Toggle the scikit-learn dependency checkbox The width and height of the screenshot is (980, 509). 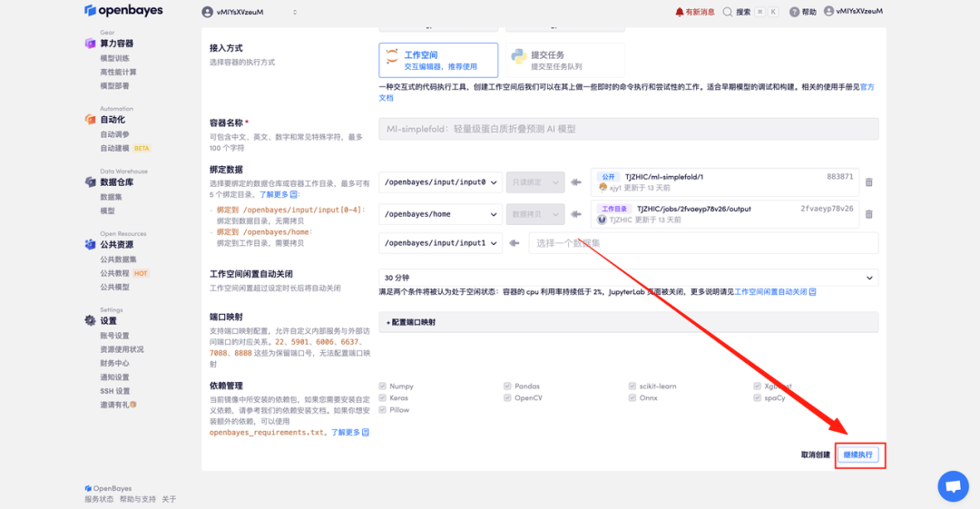pyautogui.click(x=632, y=387)
